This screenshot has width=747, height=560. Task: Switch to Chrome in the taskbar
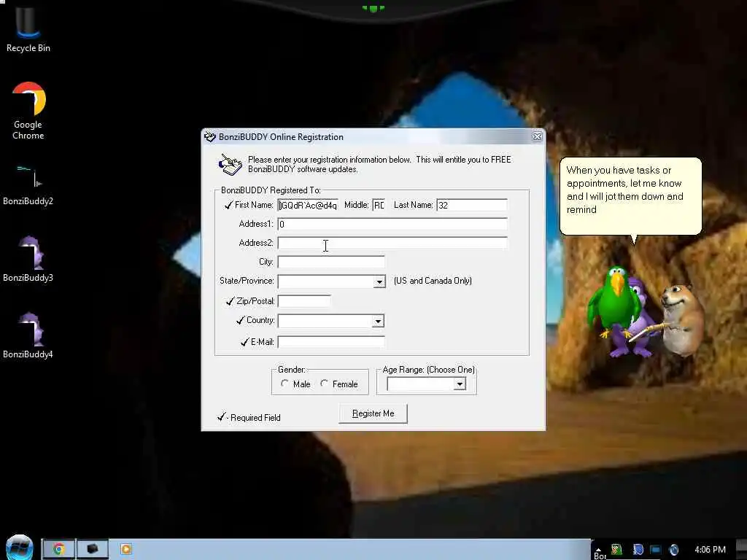tap(59, 549)
